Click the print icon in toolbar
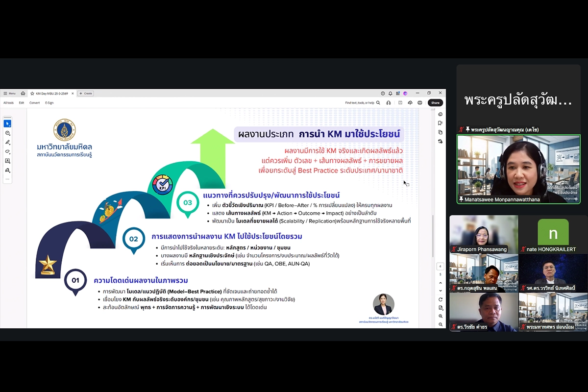 420,103
